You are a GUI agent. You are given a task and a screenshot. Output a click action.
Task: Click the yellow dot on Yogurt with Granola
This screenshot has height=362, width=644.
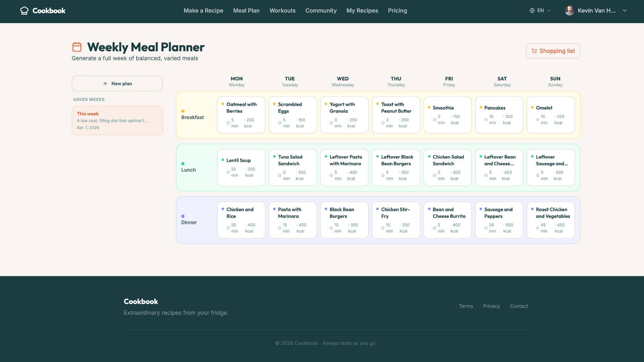(326, 104)
